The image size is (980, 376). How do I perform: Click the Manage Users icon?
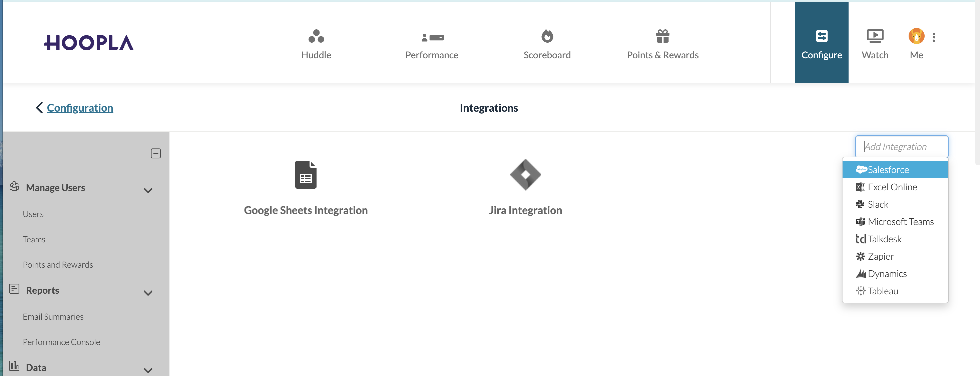14,186
